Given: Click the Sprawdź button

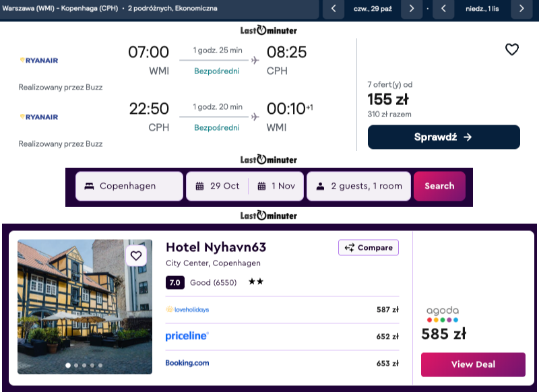Looking at the screenshot, I should click(443, 137).
